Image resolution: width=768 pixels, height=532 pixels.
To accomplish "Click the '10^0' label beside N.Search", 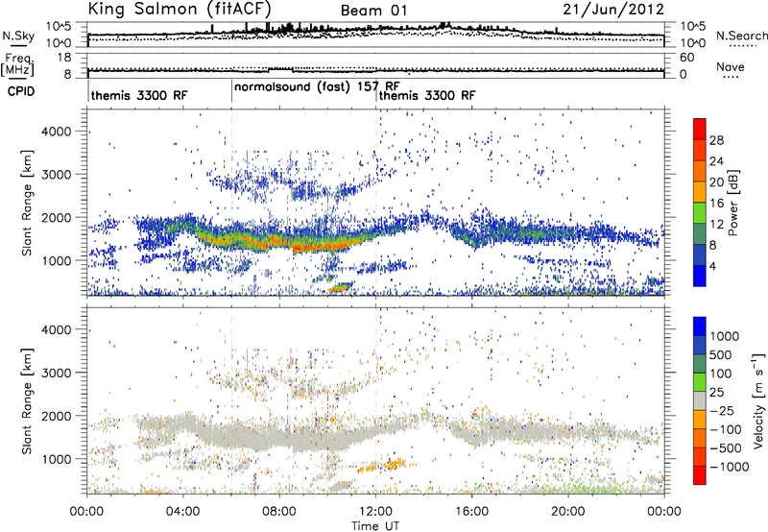I will [x=692, y=42].
